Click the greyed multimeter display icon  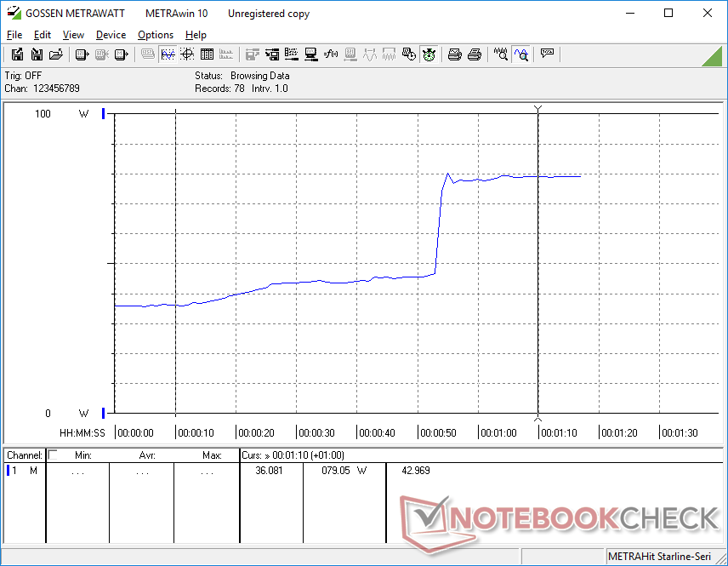tap(148, 54)
